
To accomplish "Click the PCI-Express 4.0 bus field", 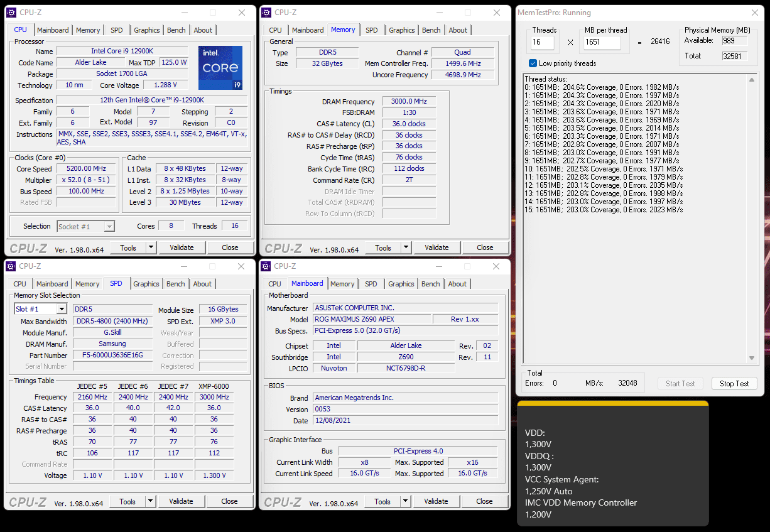I will 418,451.
